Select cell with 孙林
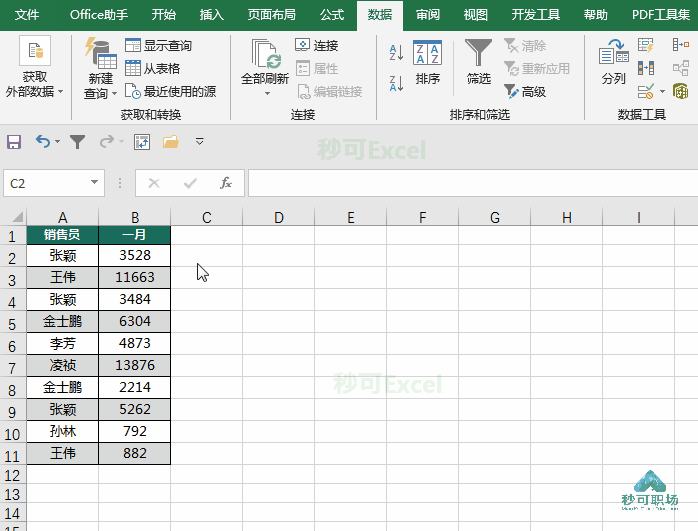 click(x=62, y=431)
